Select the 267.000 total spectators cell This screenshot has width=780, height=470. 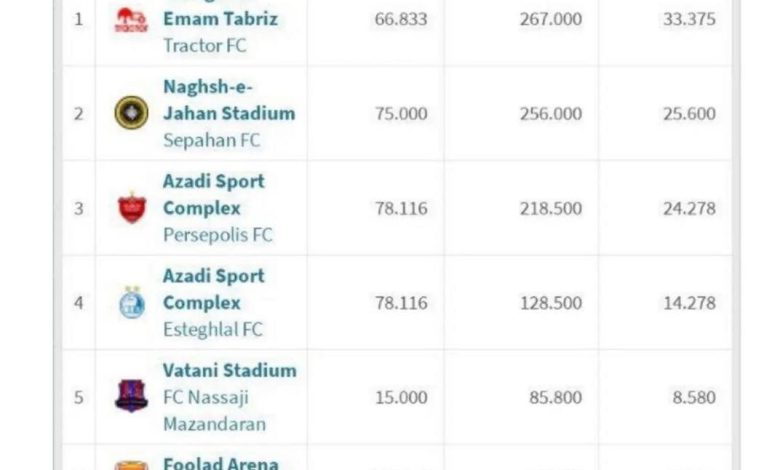click(x=551, y=19)
